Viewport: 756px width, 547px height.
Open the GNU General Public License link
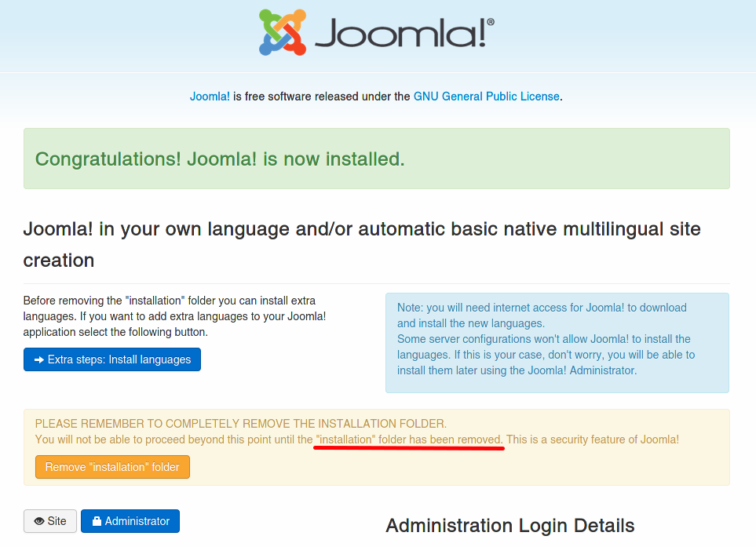coord(487,97)
